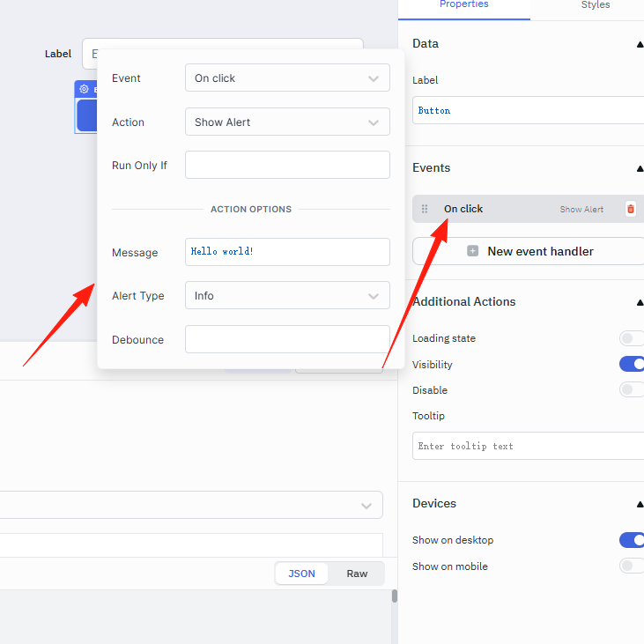Edit the Message field with Hello world!

(x=287, y=252)
